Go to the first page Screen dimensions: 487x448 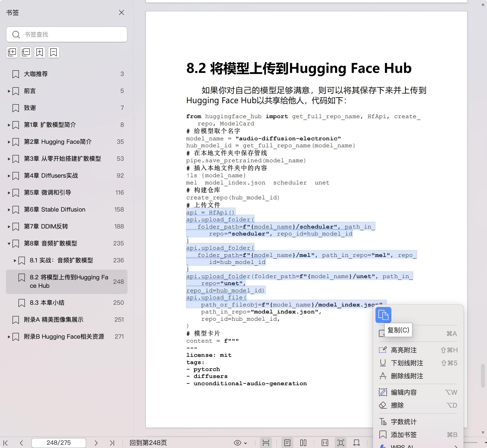click(x=6, y=443)
